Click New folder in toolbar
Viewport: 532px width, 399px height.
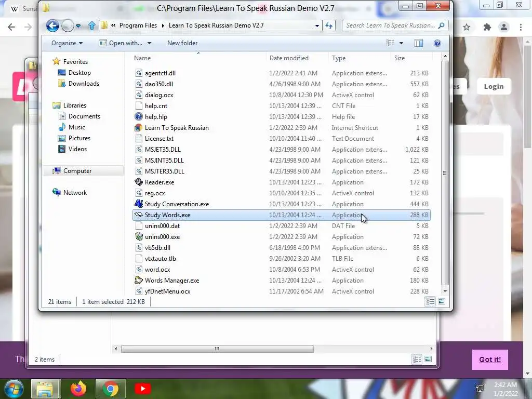(182, 43)
